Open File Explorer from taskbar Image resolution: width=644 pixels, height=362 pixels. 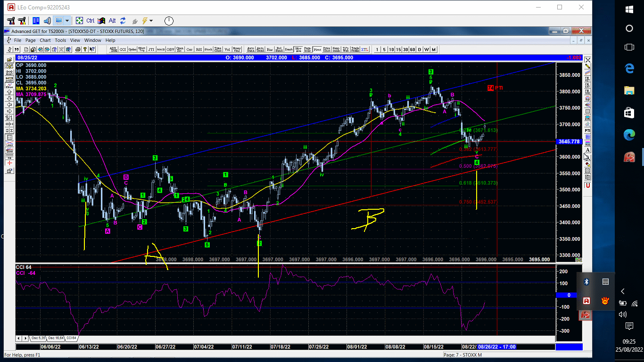[629, 90]
